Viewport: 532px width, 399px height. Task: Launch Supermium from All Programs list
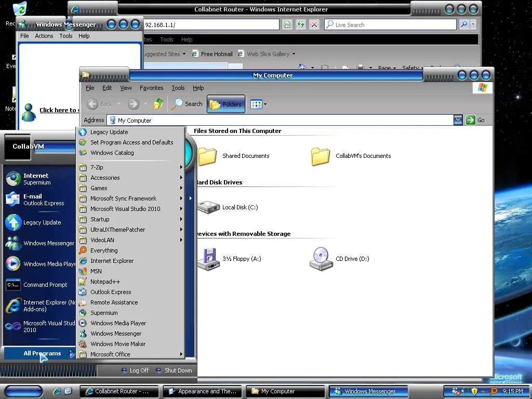tap(131, 313)
